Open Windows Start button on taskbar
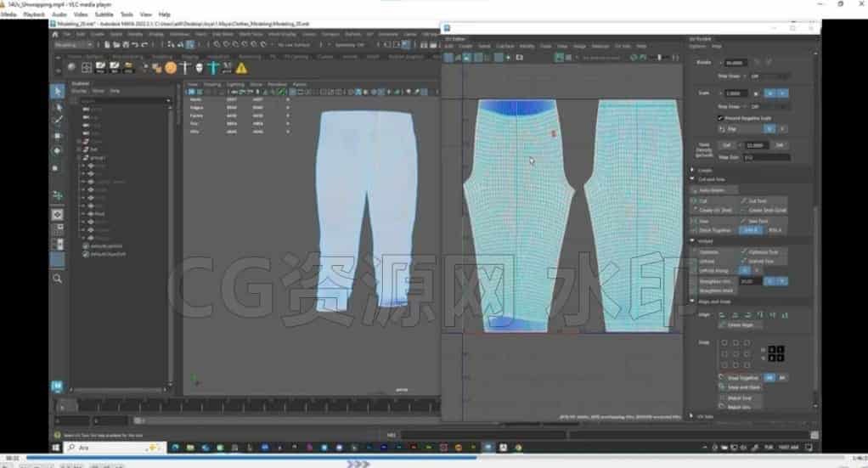This screenshot has width=868, height=468. point(56,447)
